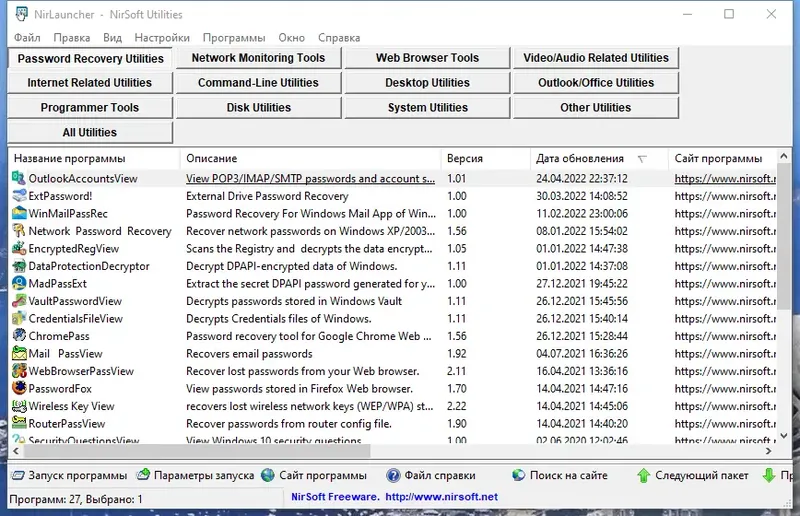Image resolution: width=800 pixels, height=516 pixels.
Task: Click the PasswordFox icon
Action: [19, 388]
